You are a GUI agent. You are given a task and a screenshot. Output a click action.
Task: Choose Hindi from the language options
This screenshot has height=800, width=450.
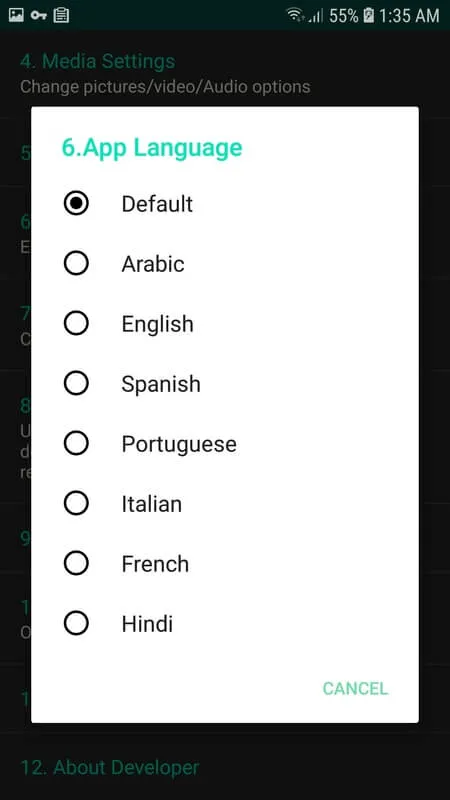click(76, 623)
